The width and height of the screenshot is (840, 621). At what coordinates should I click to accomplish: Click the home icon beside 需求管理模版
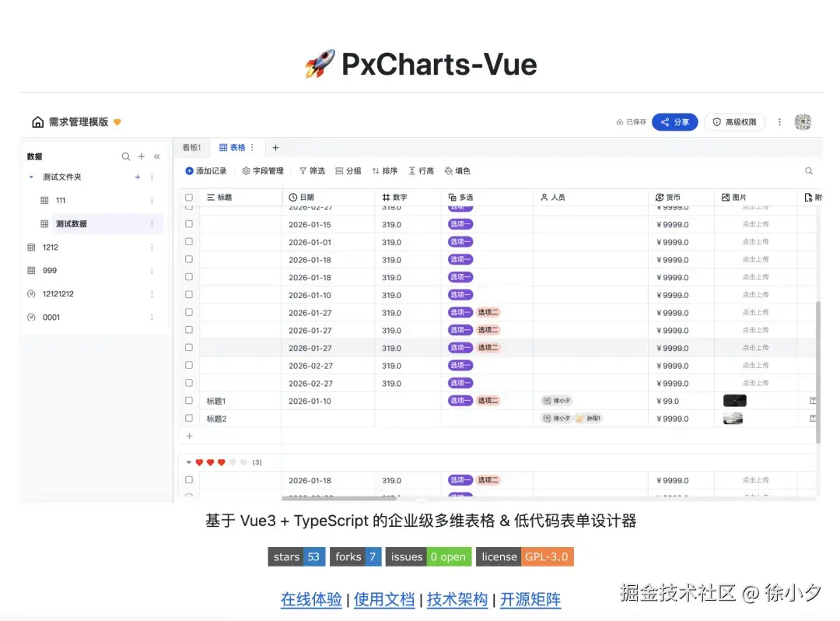37,122
